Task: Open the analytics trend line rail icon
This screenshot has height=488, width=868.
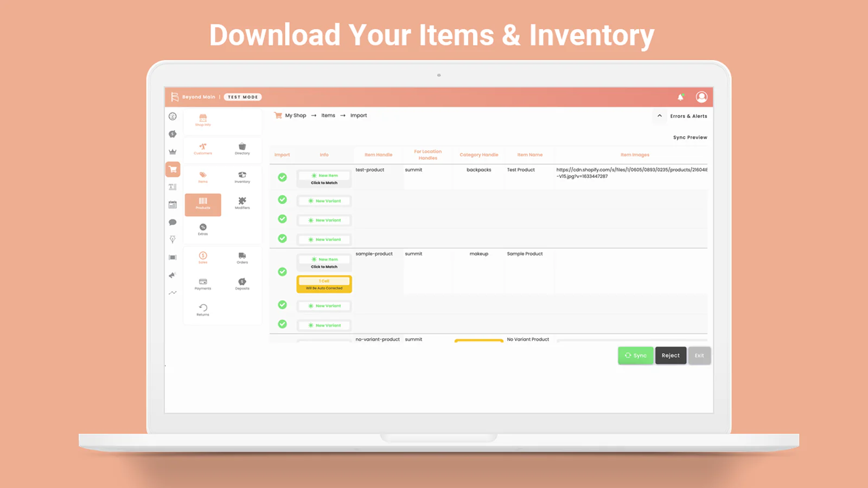Action: coord(173,293)
